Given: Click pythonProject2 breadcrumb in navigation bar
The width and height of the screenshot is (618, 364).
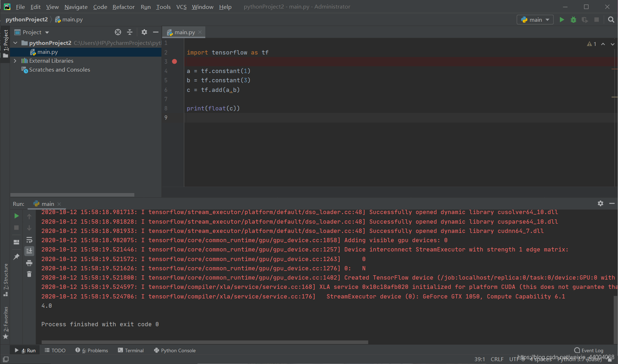Looking at the screenshot, I should 26,20.
